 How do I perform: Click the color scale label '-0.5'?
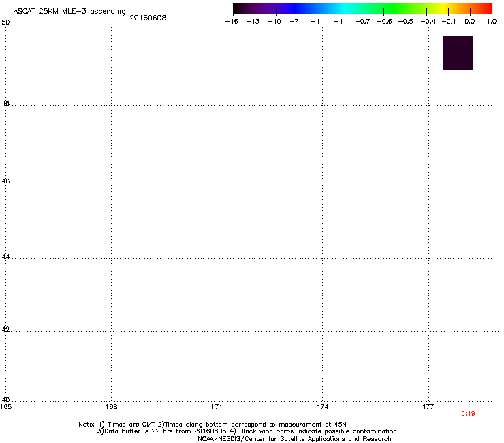coord(406,22)
